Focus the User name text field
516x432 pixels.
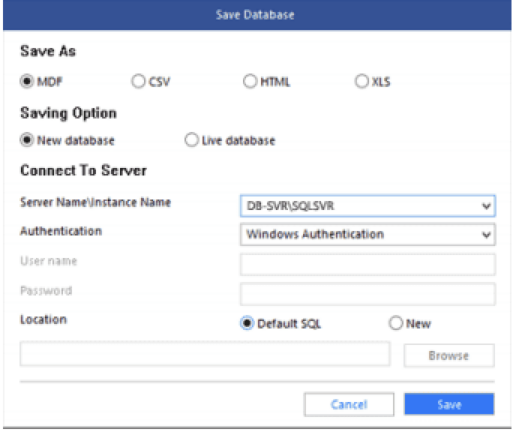pos(368,265)
